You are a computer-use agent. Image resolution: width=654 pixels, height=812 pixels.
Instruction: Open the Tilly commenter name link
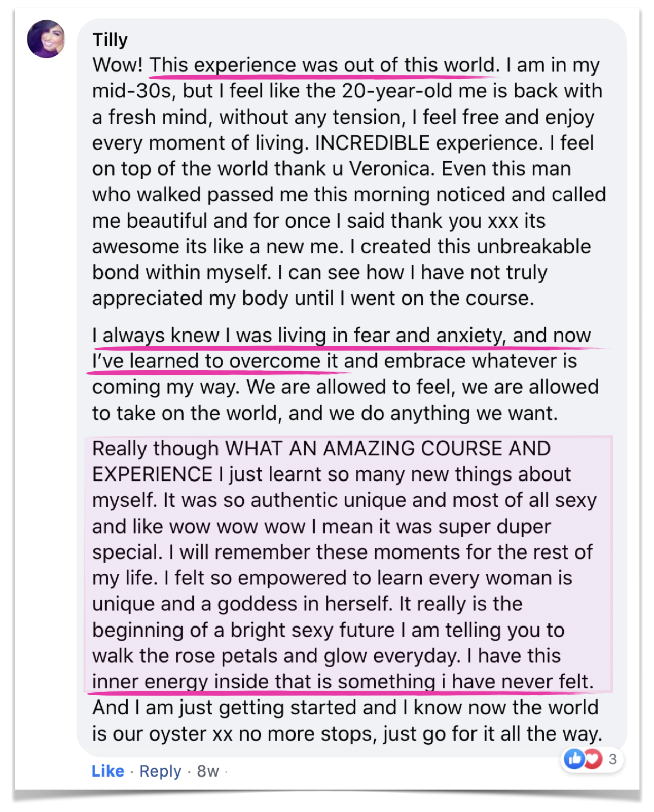(x=110, y=40)
